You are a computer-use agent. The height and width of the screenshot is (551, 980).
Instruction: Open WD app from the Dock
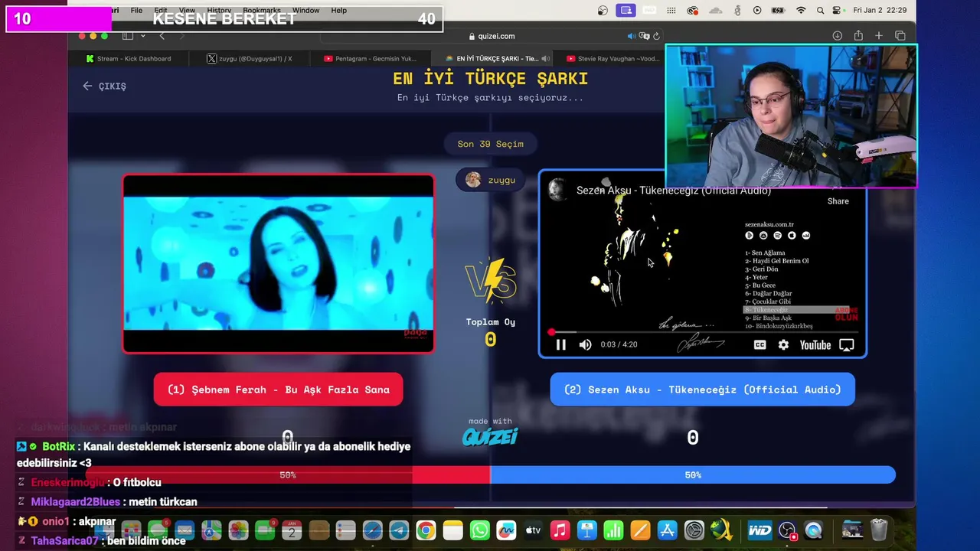pyautogui.click(x=759, y=530)
